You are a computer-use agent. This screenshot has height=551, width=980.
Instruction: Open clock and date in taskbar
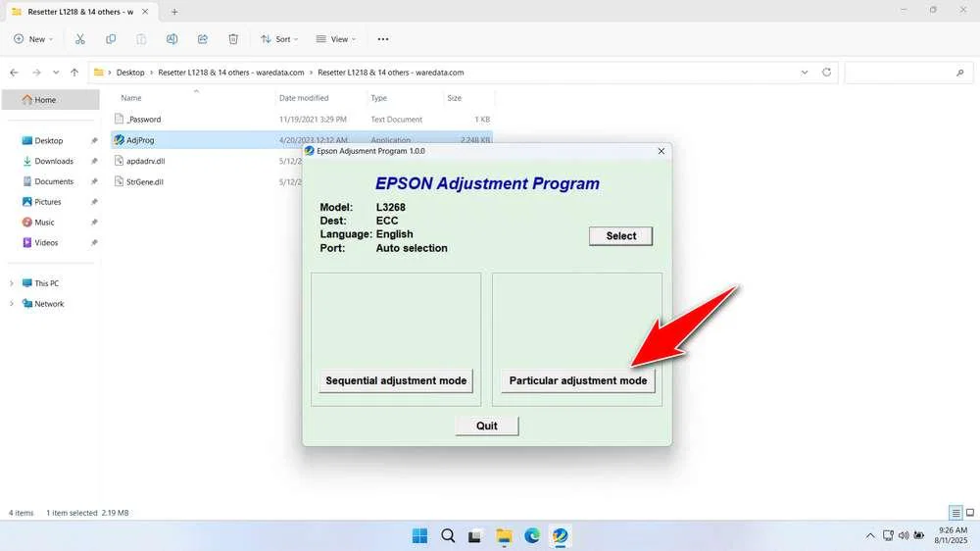tap(951, 535)
